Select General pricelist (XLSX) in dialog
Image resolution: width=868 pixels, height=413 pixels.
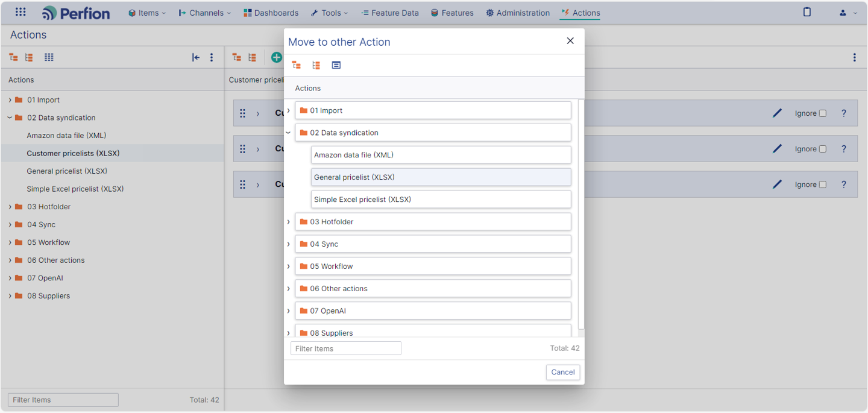[441, 177]
